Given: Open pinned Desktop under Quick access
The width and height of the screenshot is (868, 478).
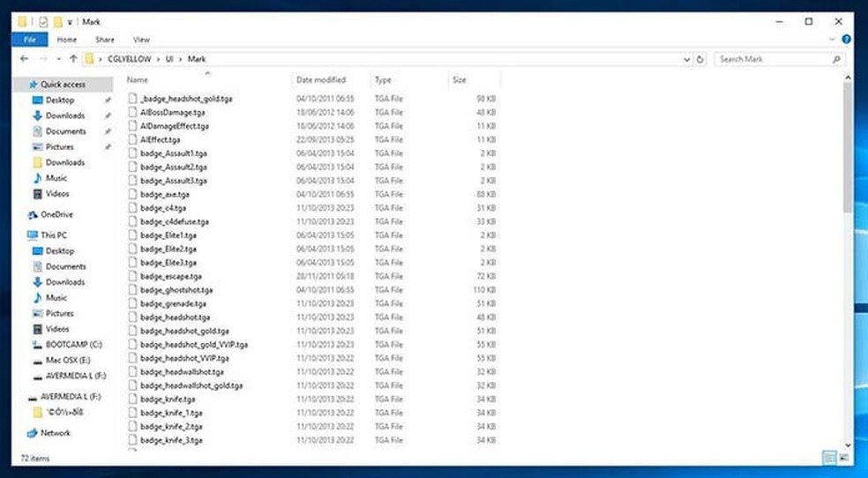Looking at the screenshot, I should [x=60, y=101].
